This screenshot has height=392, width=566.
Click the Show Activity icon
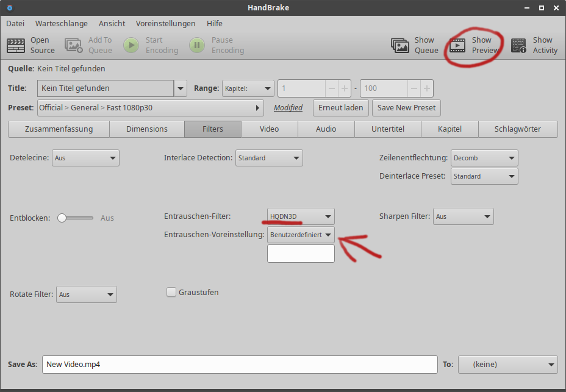pos(518,46)
